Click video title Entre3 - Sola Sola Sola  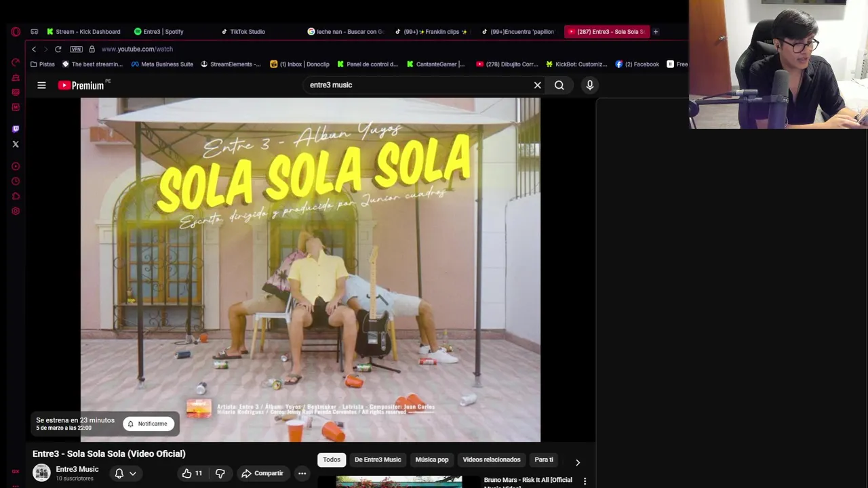[x=108, y=453]
